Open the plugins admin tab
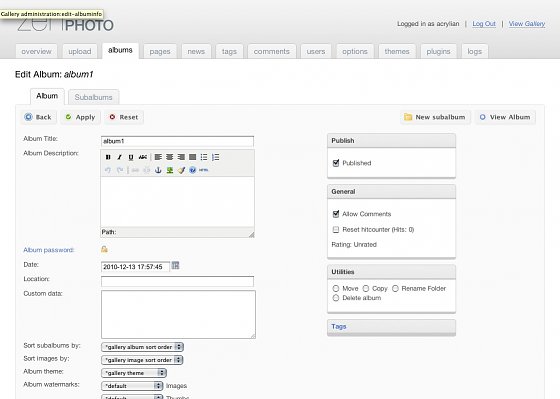Image resolution: width=560 pixels, height=399 pixels. click(438, 51)
